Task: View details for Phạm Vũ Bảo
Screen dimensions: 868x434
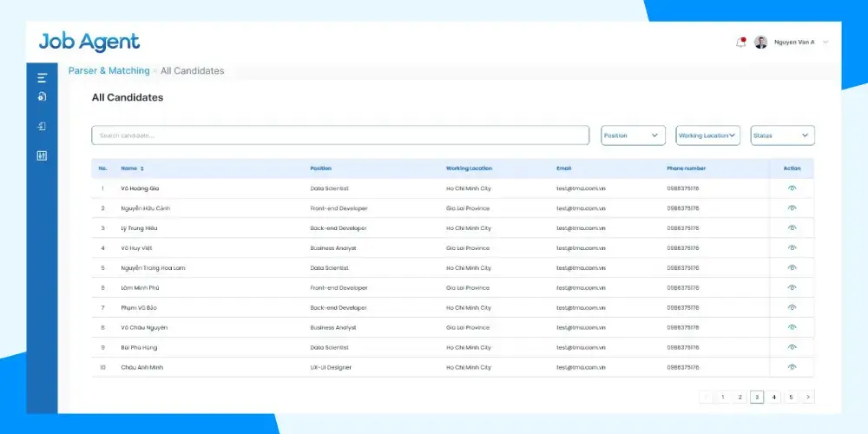Action: pos(792,308)
